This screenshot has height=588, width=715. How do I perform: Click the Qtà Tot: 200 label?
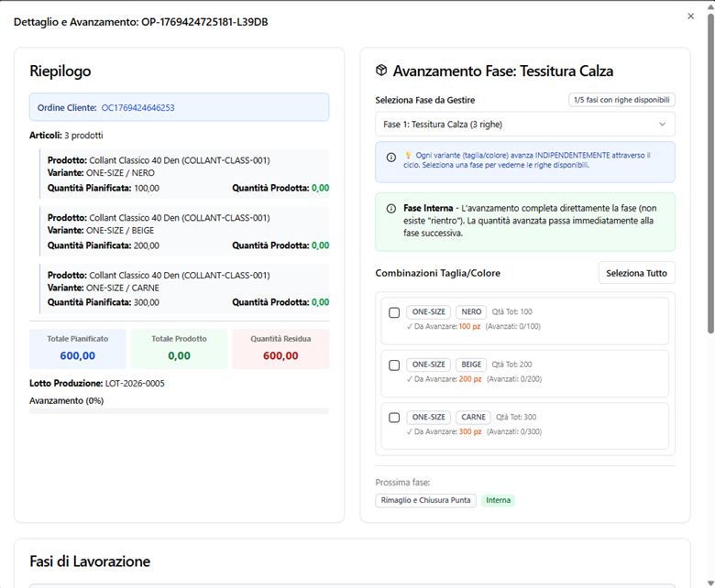[x=511, y=365]
